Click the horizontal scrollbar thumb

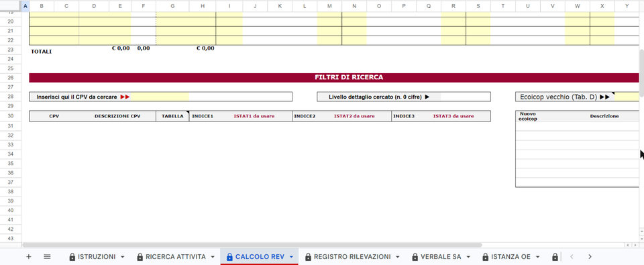tap(252, 245)
